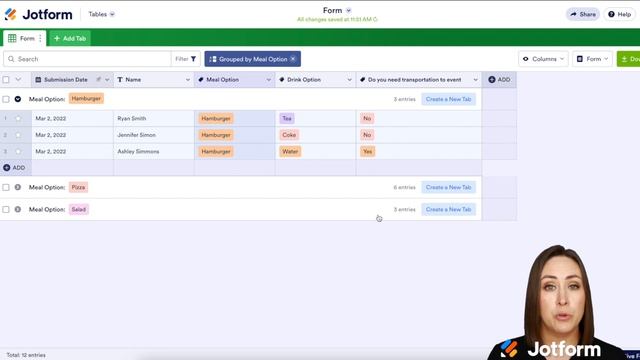Open the Help button

coord(619,14)
